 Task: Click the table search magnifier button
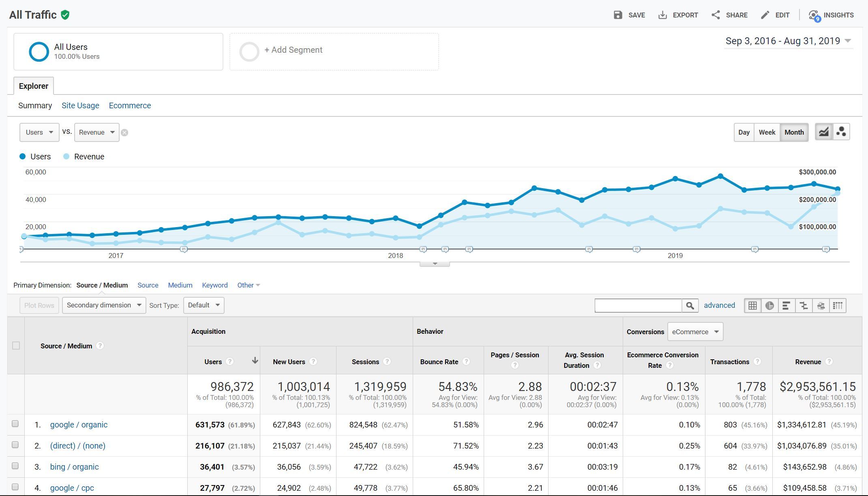pos(690,305)
